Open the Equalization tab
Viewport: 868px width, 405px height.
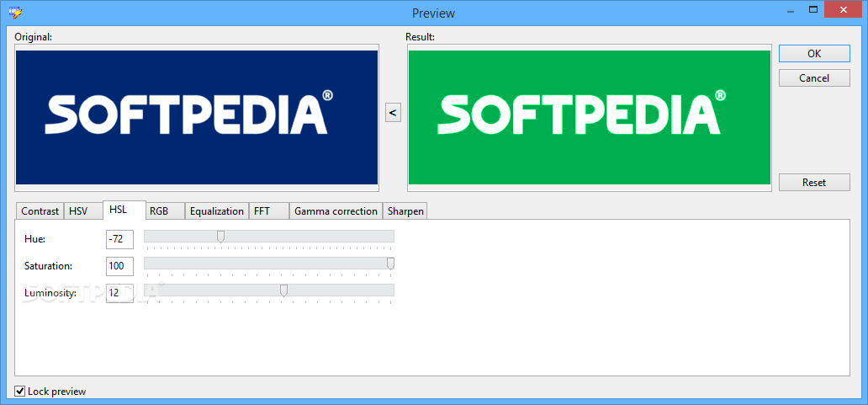(x=216, y=211)
